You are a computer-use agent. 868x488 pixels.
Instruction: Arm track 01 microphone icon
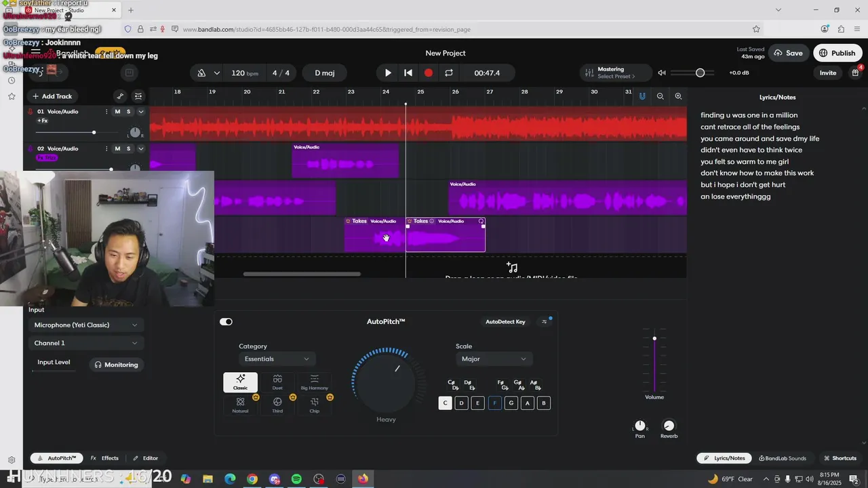[31, 112]
